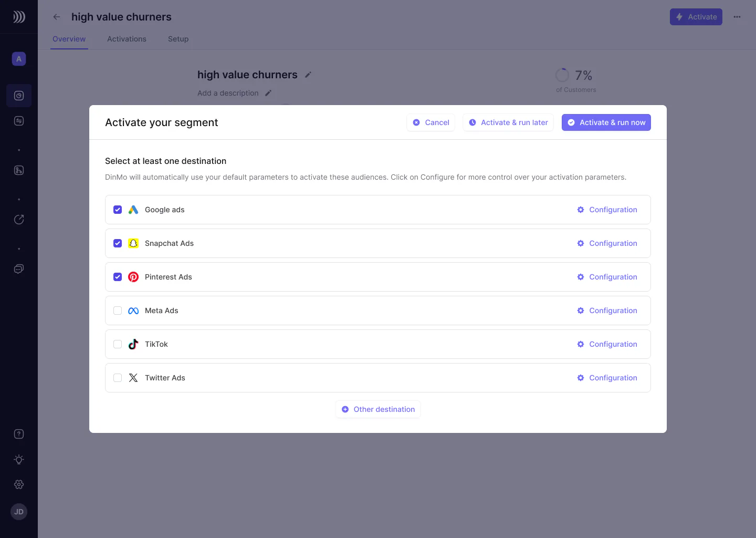Screen dimensions: 756x538
Task: Open Configuration for Google ads
Action: 607,210
